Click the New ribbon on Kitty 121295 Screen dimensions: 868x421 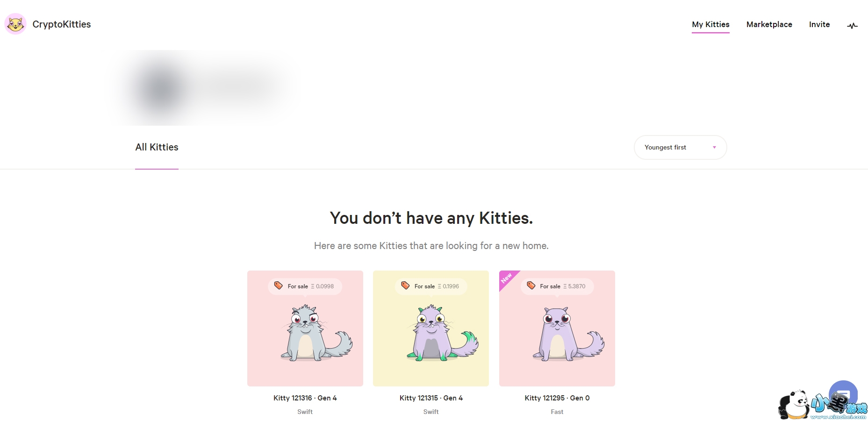(507, 278)
